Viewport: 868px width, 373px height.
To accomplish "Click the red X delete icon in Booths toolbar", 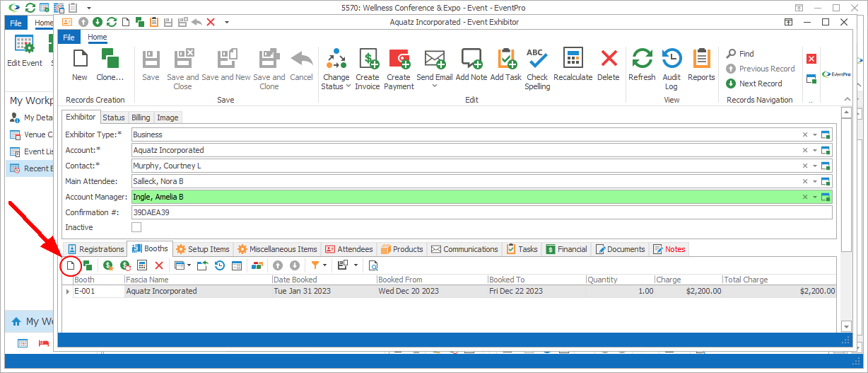I will tap(159, 265).
